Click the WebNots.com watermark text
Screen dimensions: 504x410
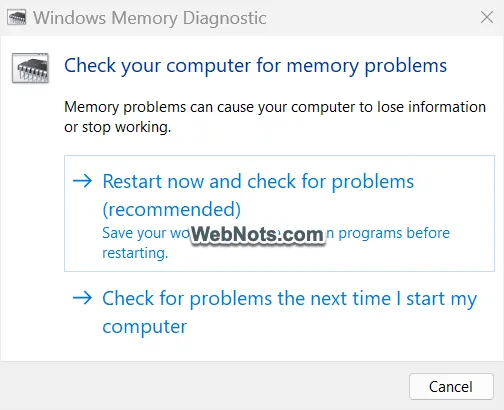click(x=257, y=234)
